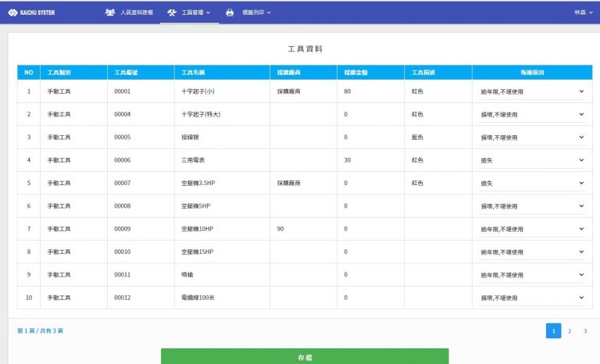The width and height of the screenshot is (600, 364).
Task: Click the NO column header
Action: pyautogui.click(x=29, y=73)
